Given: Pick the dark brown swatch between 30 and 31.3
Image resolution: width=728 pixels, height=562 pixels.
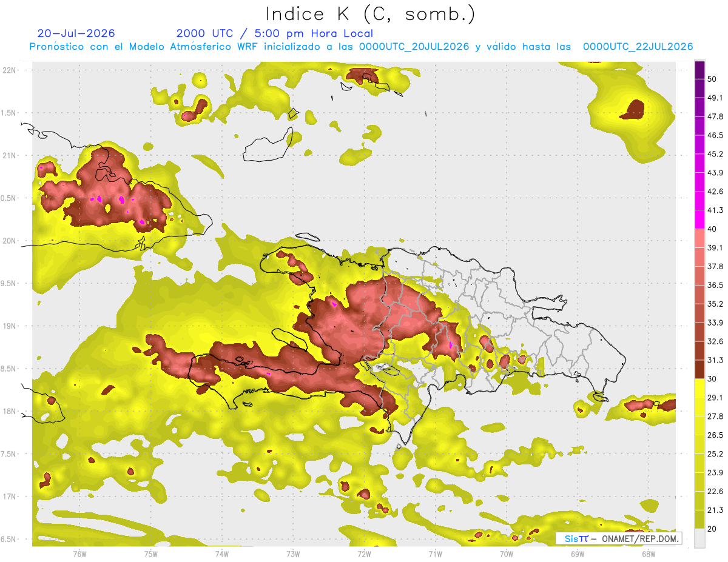Looking at the screenshot, I should click(x=700, y=369).
